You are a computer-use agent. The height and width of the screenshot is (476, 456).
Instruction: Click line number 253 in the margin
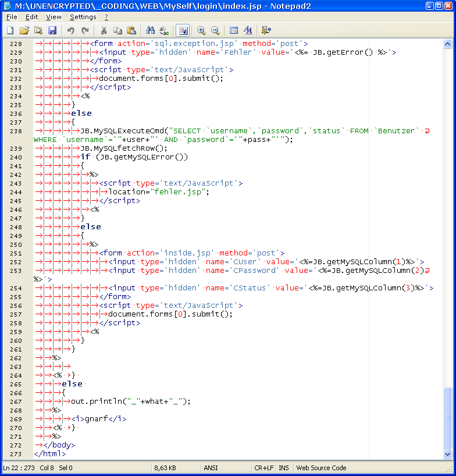point(16,271)
